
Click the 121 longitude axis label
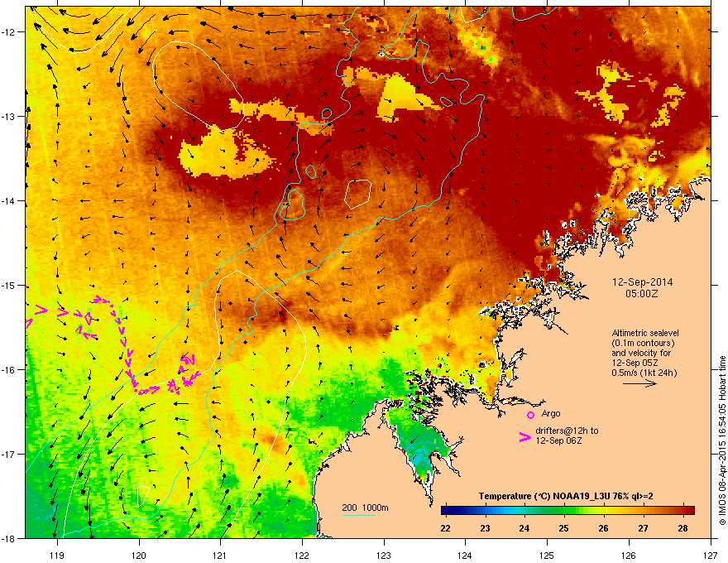click(x=220, y=555)
